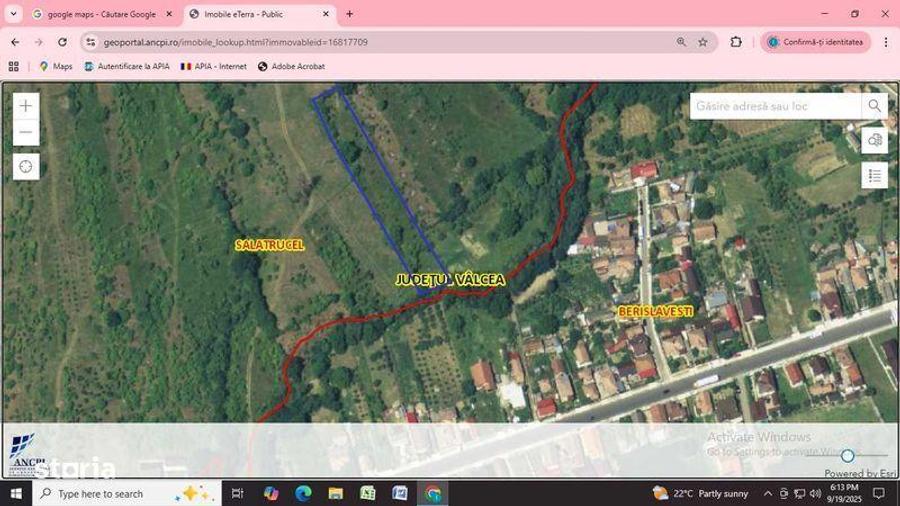
Task: Bookmark this page with the star icon
Action: click(x=703, y=42)
